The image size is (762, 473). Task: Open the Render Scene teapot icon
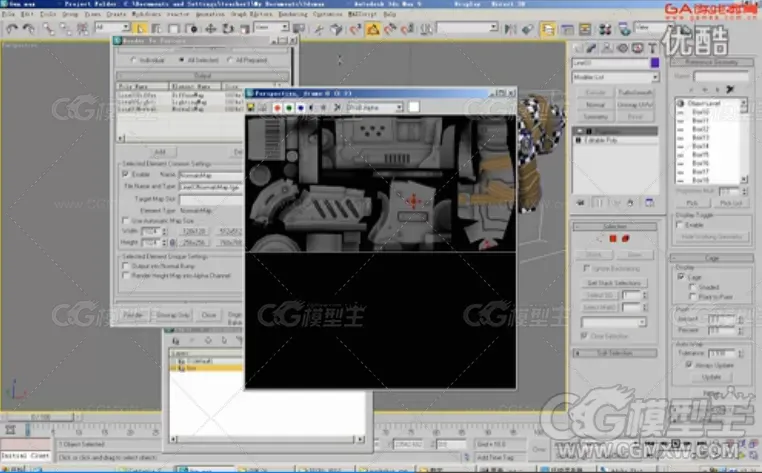click(624, 30)
